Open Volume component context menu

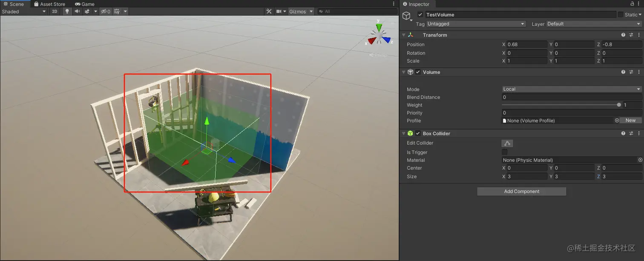(639, 72)
